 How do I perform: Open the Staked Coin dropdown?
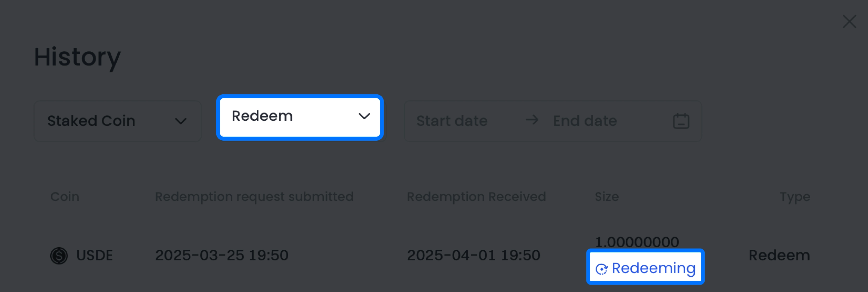click(117, 121)
